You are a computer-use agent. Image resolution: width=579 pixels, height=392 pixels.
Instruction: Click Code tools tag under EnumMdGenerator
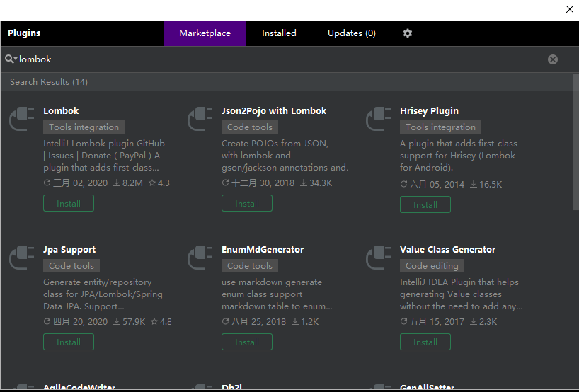point(250,266)
